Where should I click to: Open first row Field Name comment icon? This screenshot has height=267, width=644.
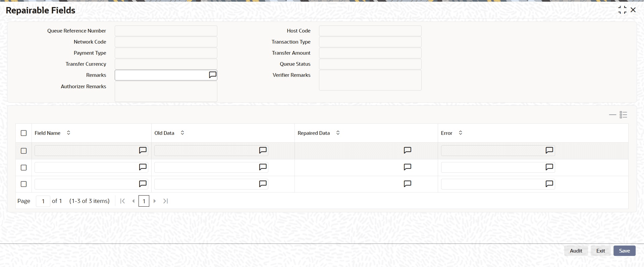point(143,150)
